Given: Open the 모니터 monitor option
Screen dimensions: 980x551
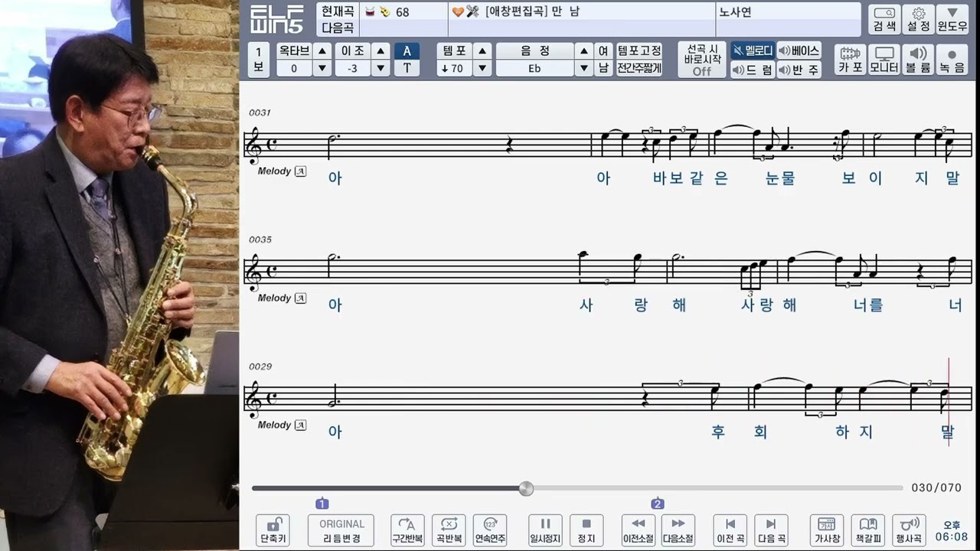Looking at the screenshot, I should coord(884,60).
